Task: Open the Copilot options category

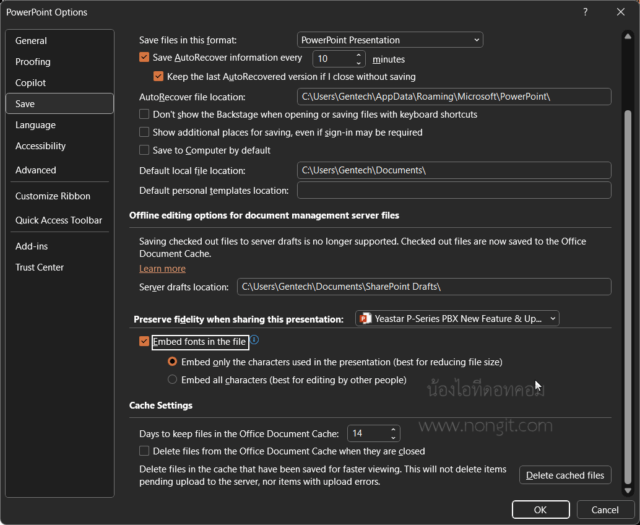Action: point(60,83)
